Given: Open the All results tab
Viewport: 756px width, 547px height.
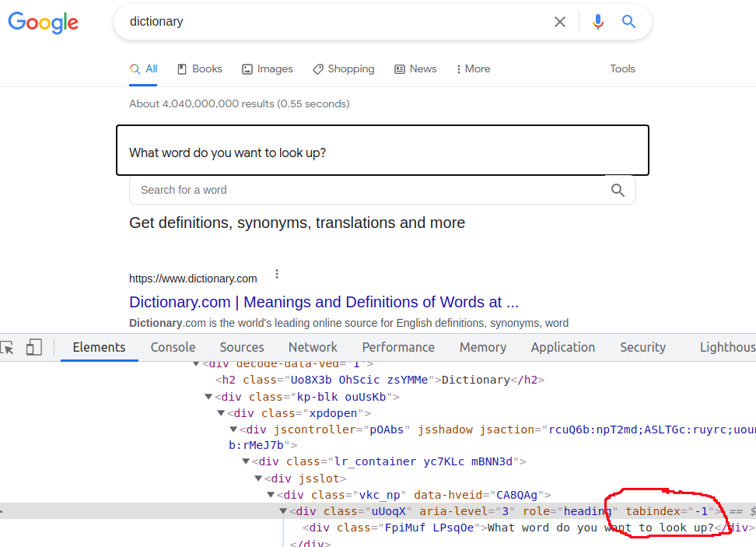Looking at the screenshot, I should pyautogui.click(x=144, y=69).
